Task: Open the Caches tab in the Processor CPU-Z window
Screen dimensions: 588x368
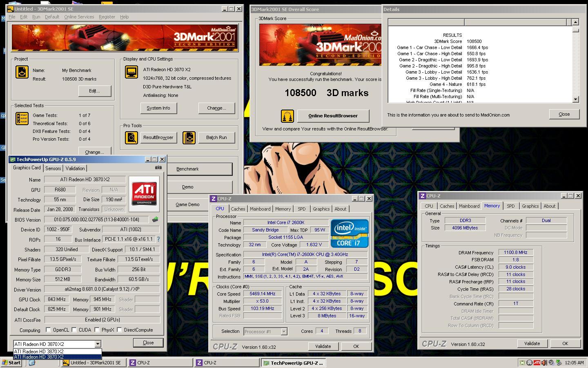Action: [x=238, y=209]
